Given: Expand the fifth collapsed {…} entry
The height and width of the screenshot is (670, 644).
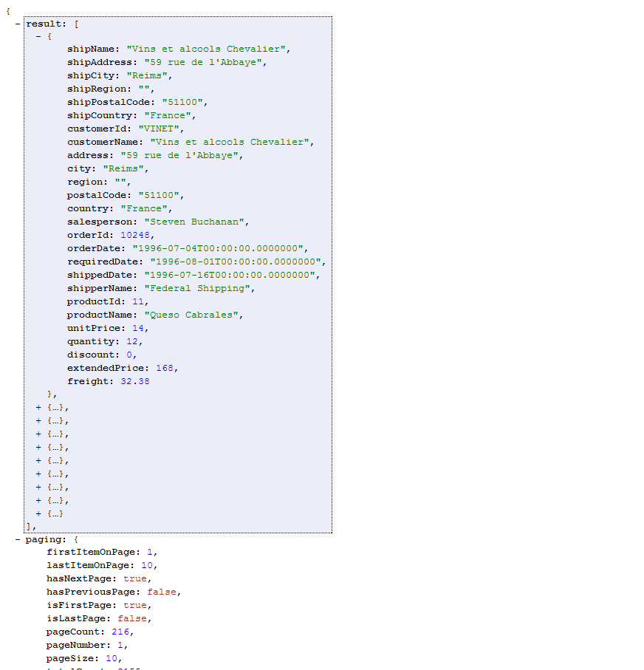Looking at the screenshot, I should [38, 460].
